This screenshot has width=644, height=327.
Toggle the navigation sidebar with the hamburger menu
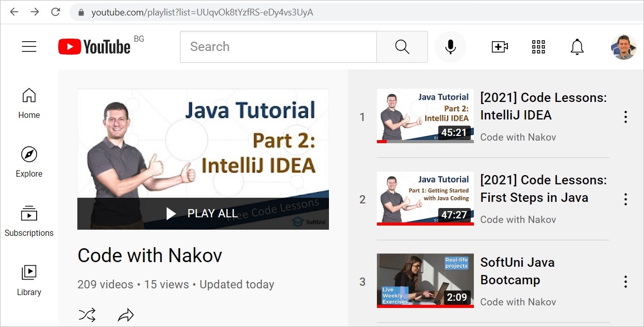point(29,46)
